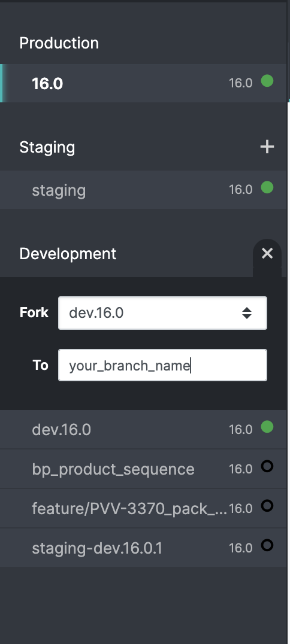Screen dimensions: 290x644
Task: Click hollow status circle of feature/PVV-3370 branch
Action: (x=267, y=506)
